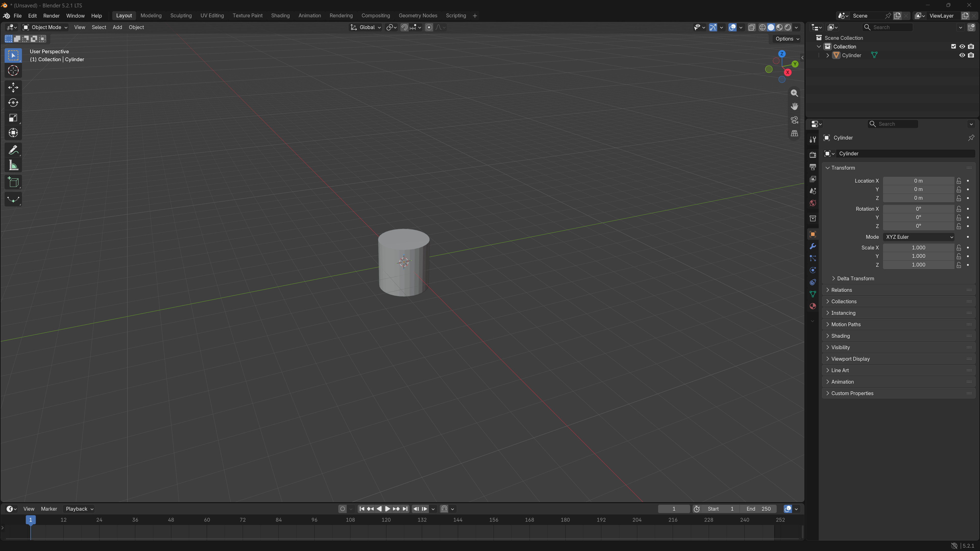
Task: Open Global transform orientation dropdown
Action: coord(365,27)
